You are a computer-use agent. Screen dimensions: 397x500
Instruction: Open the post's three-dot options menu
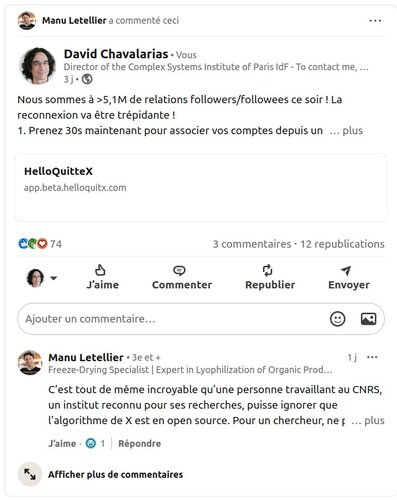[x=375, y=21]
